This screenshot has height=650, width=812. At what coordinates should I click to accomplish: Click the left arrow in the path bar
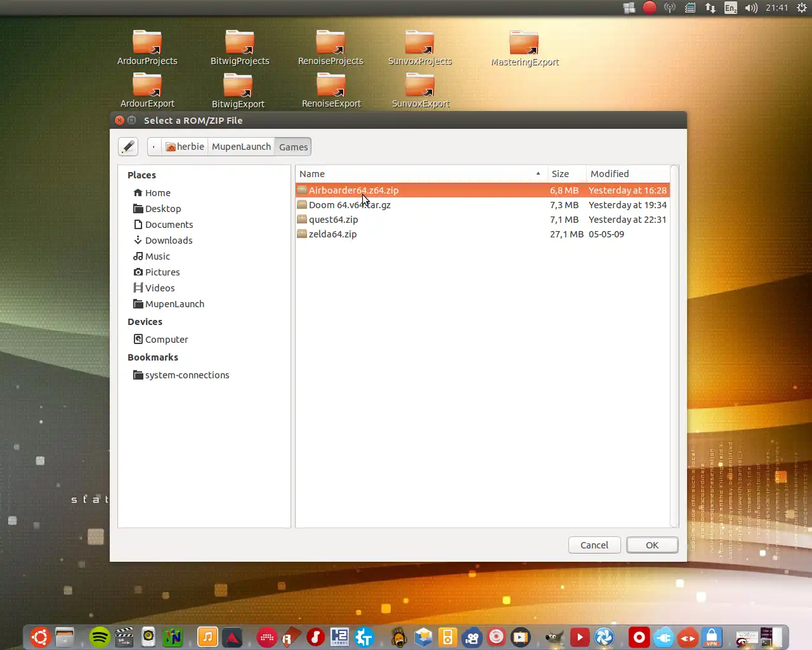click(154, 147)
